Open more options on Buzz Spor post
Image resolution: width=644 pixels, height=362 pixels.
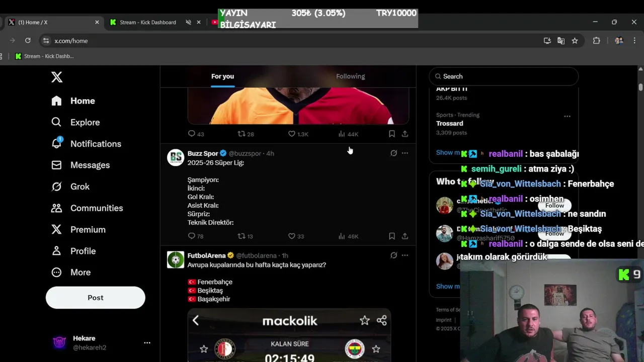click(405, 153)
